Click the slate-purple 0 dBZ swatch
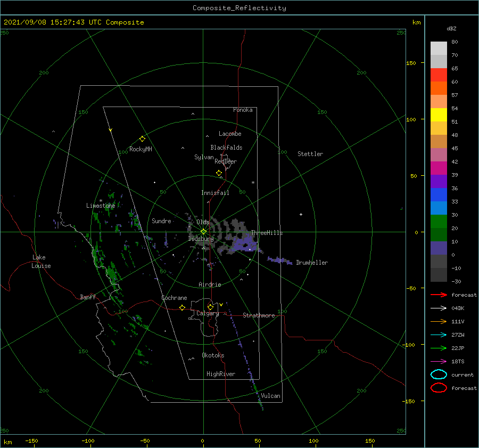Screen dimensions: 479x448 439,248
